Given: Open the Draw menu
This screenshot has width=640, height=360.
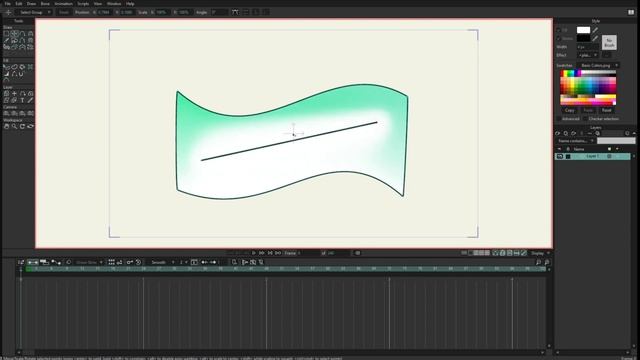Looking at the screenshot, I should (x=31, y=4).
